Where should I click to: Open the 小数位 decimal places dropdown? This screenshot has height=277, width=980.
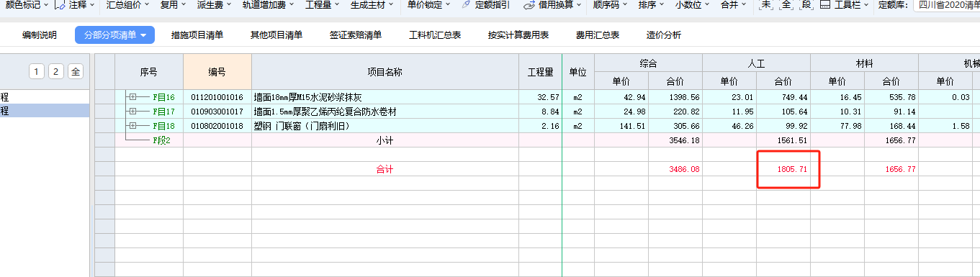point(693,5)
